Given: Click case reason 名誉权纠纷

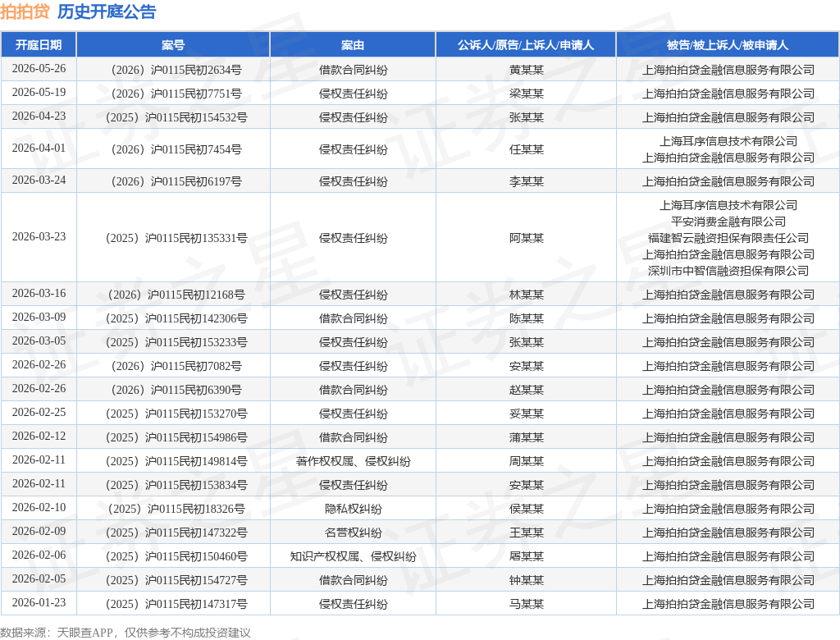Looking at the screenshot, I should [x=353, y=533].
